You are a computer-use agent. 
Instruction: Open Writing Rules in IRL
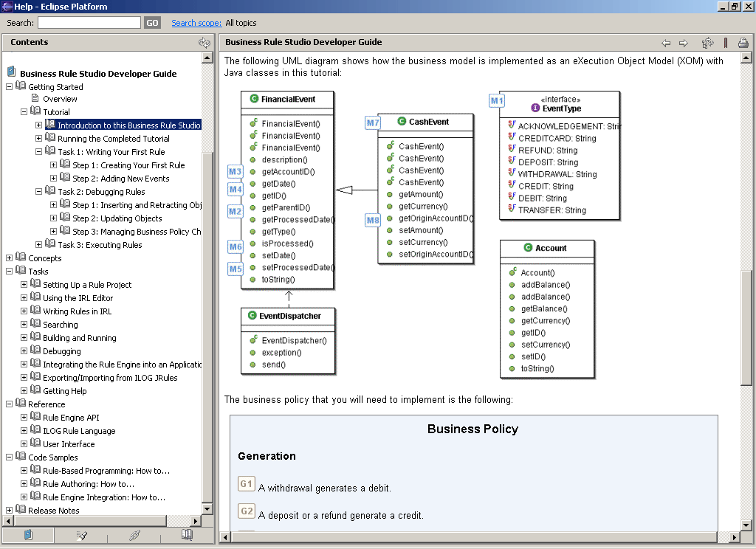(77, 311)
